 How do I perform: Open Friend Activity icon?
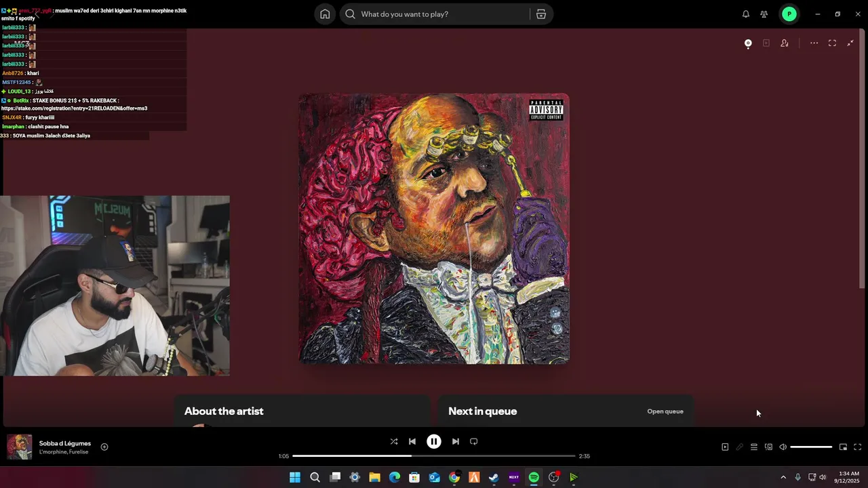click(x=764, y=14)
